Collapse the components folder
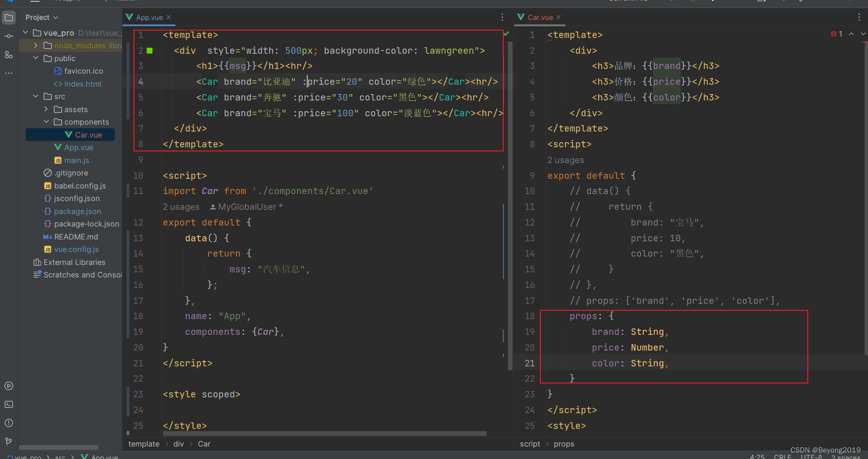Image resolution: width=868 pixels, height=459 pixels. (x=46, y=122)
